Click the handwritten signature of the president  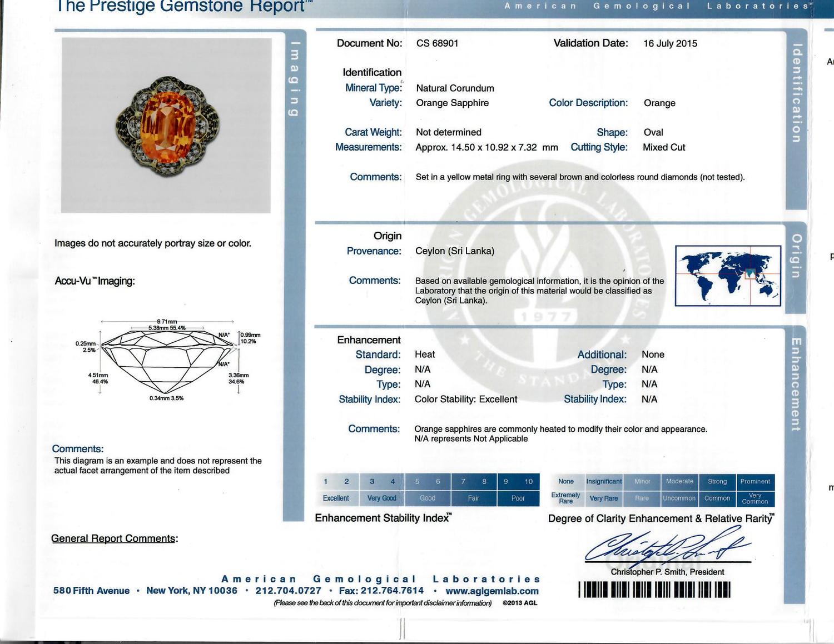[667, 546]
